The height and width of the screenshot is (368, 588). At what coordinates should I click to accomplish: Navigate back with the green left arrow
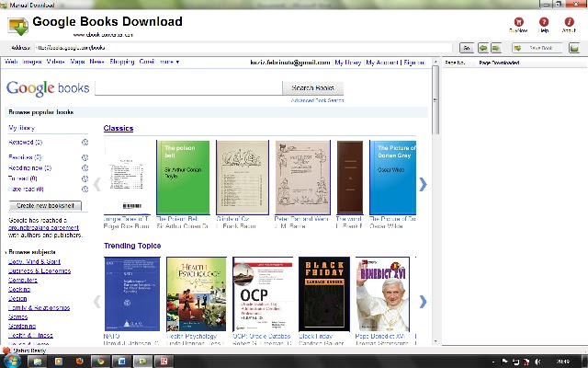[483, 48]
